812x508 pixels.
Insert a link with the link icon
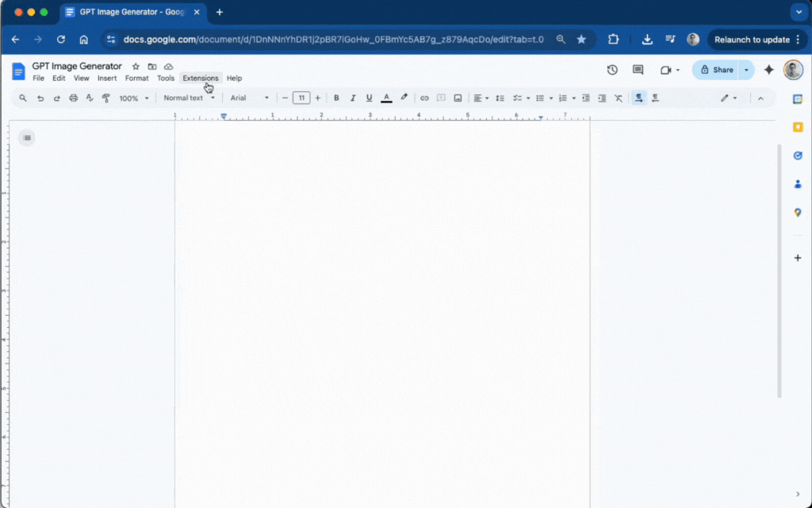point(424,98)
